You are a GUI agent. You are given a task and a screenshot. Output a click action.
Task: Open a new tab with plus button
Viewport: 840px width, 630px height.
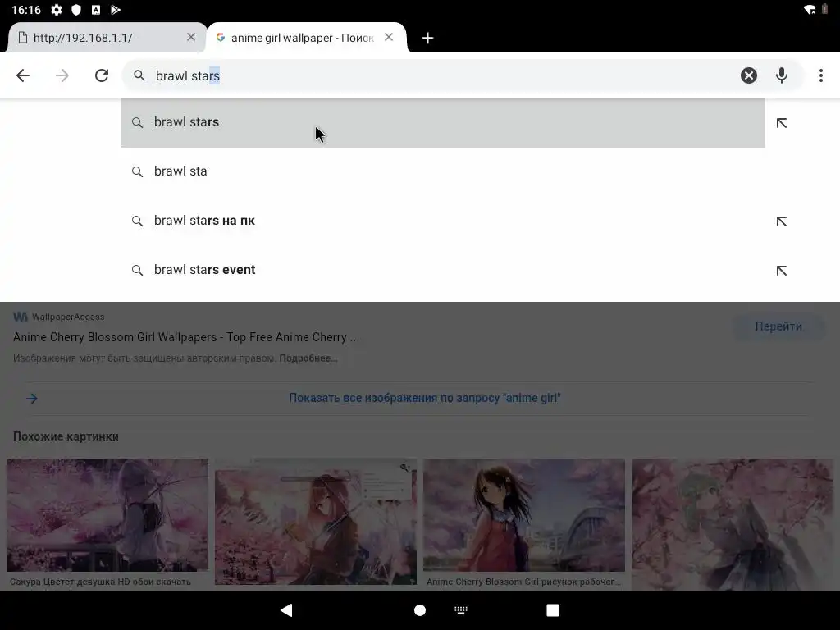pyautogui.click(x=427, y=38)
